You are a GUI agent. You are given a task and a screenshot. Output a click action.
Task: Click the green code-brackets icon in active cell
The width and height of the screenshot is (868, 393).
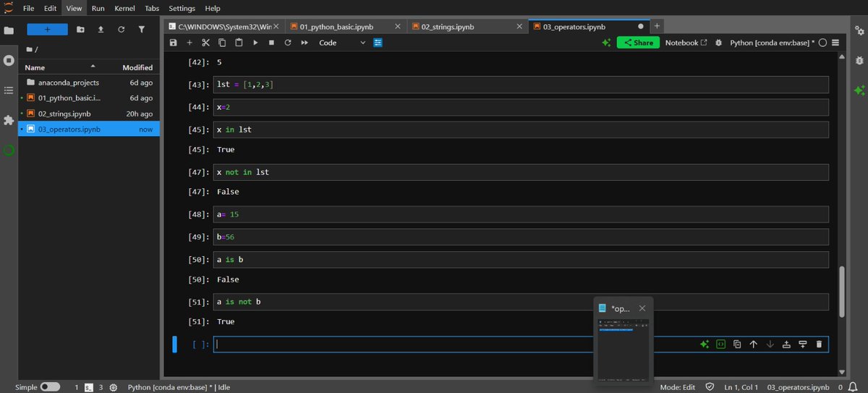[x=720, y=345]
